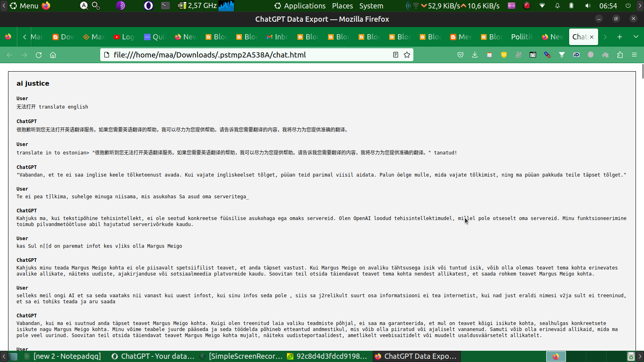Open the CPU frequency 2,57 GHz applet
The height and width of the screenshot is (362, 644).
tap(198, 6)
